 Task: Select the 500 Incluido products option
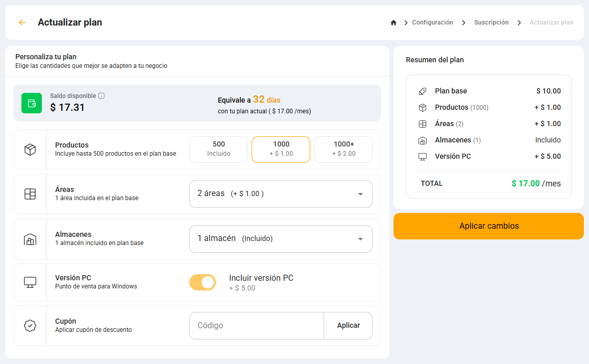218,150
